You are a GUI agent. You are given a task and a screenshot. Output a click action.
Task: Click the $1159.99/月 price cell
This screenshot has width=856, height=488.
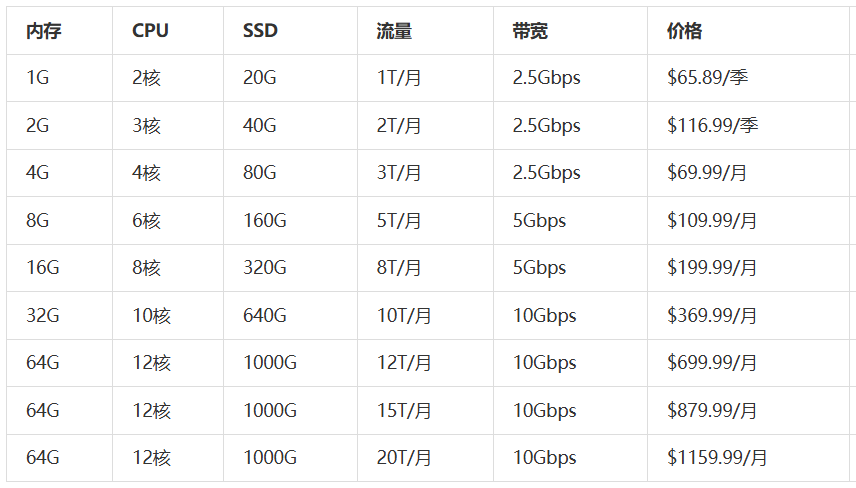click(x=717, y=458)
